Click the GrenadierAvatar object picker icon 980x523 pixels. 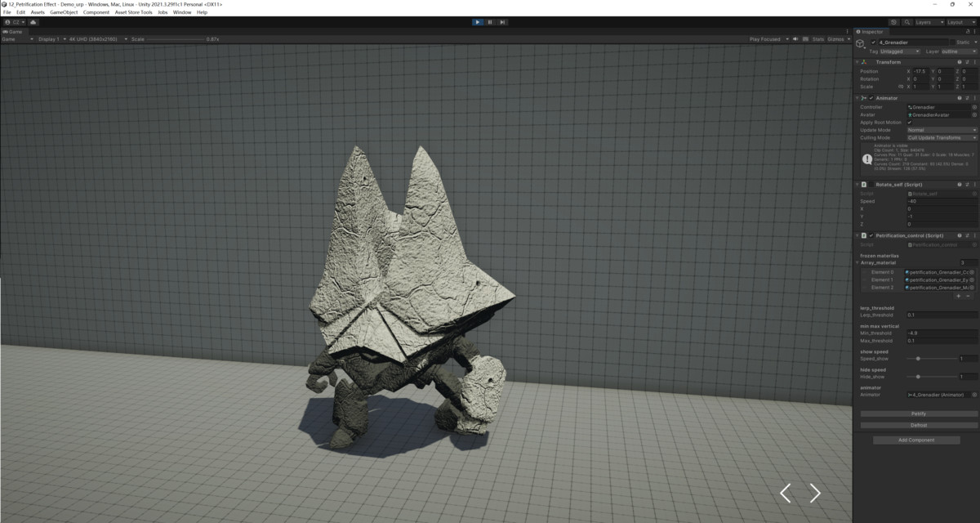pyautogui.click(x=975, y=114)
